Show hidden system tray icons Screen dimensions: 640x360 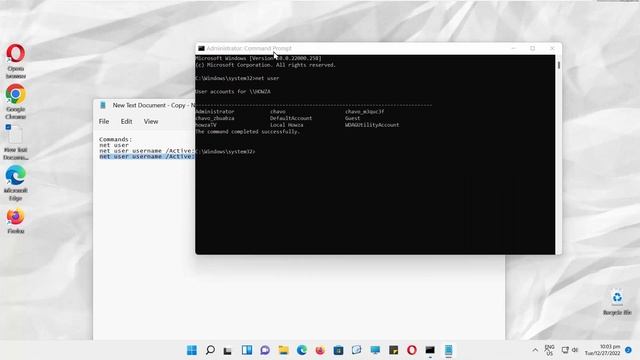point(535,350)
